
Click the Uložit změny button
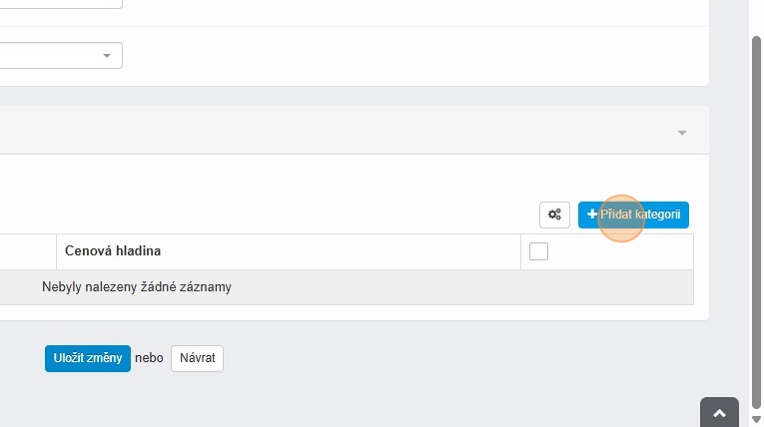click(88, 358)
